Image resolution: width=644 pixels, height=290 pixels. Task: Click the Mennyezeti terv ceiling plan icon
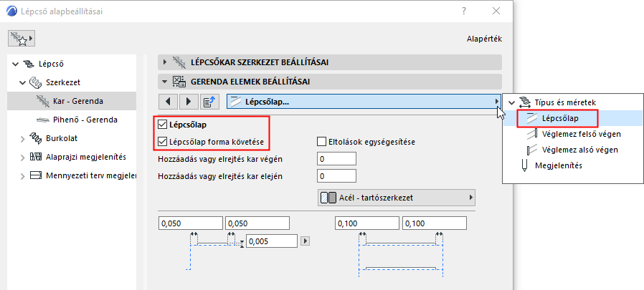[35, 176]
